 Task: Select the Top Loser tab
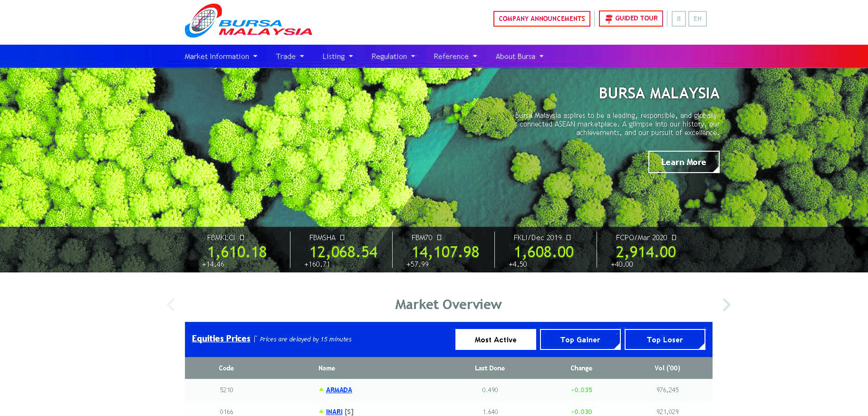665,339
